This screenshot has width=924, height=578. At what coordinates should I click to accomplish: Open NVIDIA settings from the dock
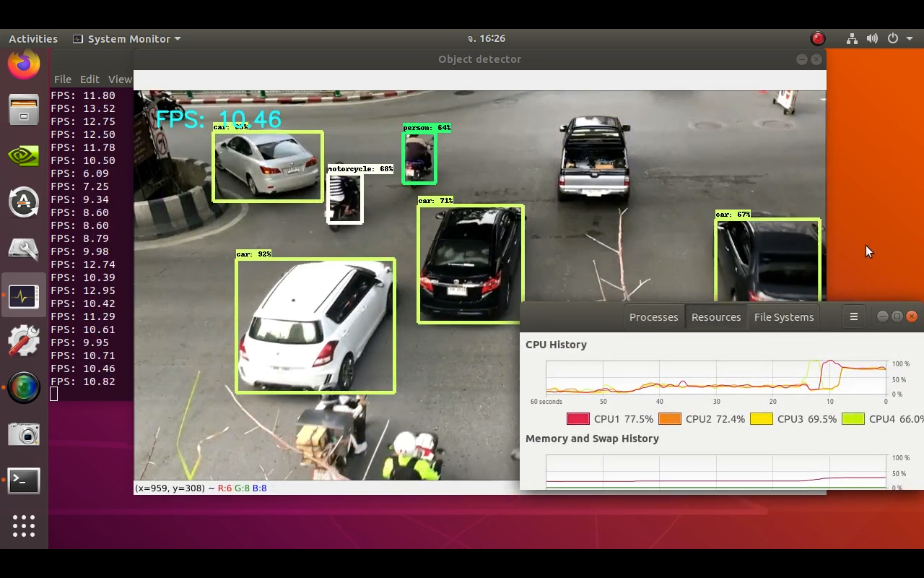[24, 156]
